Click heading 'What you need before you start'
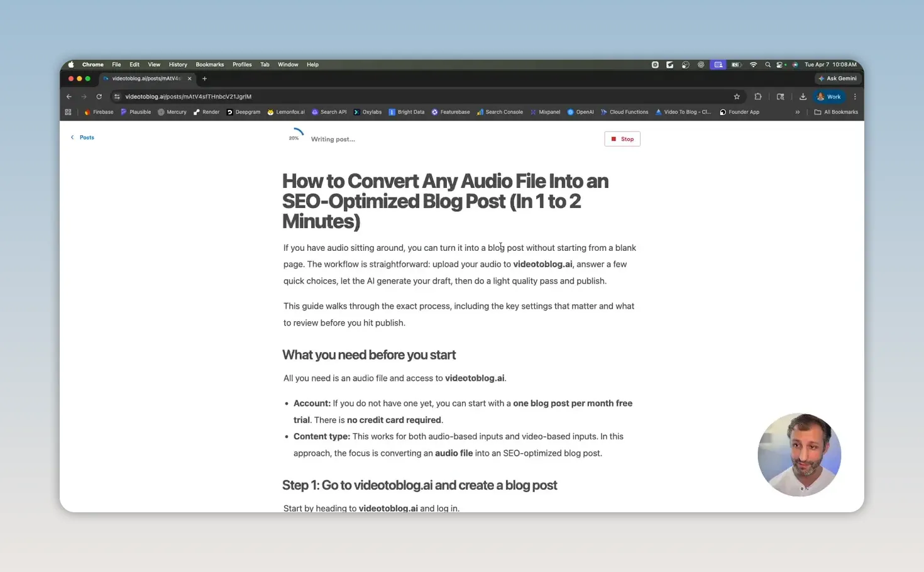Viewport: 924px width, 572px height. (x=369, y=355)
